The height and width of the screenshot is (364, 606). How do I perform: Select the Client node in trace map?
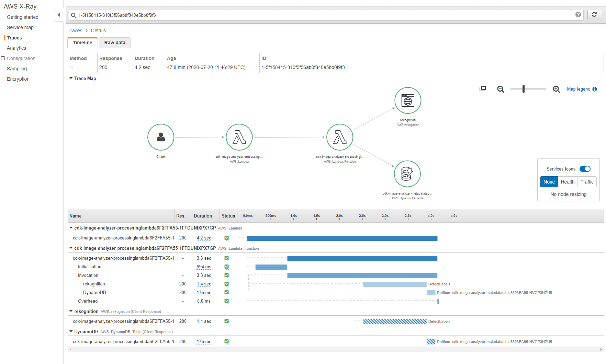coord(161,137)
